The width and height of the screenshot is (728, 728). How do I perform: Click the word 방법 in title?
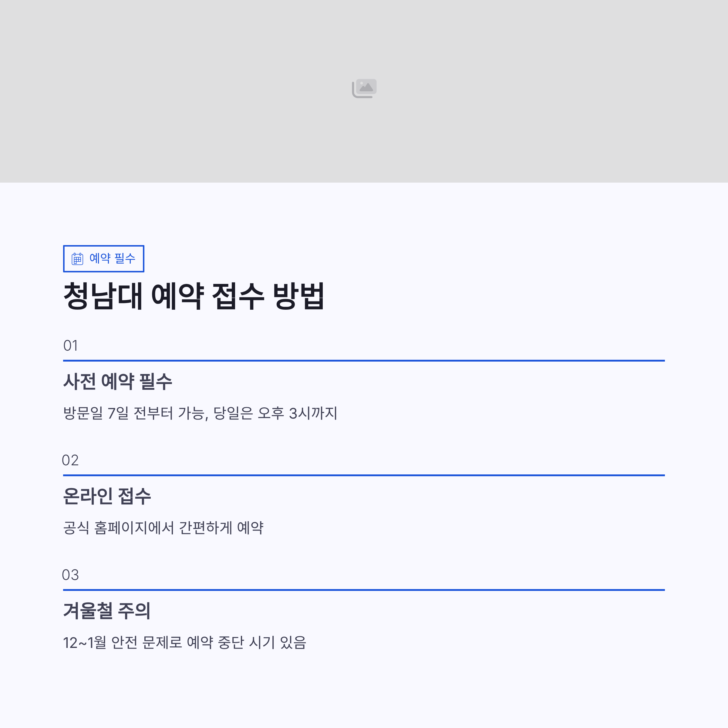click(298, 296)
